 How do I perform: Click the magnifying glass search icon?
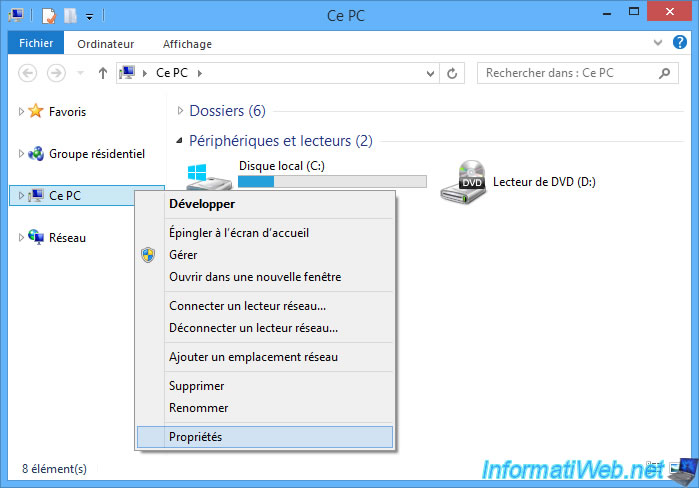point(665,73)
